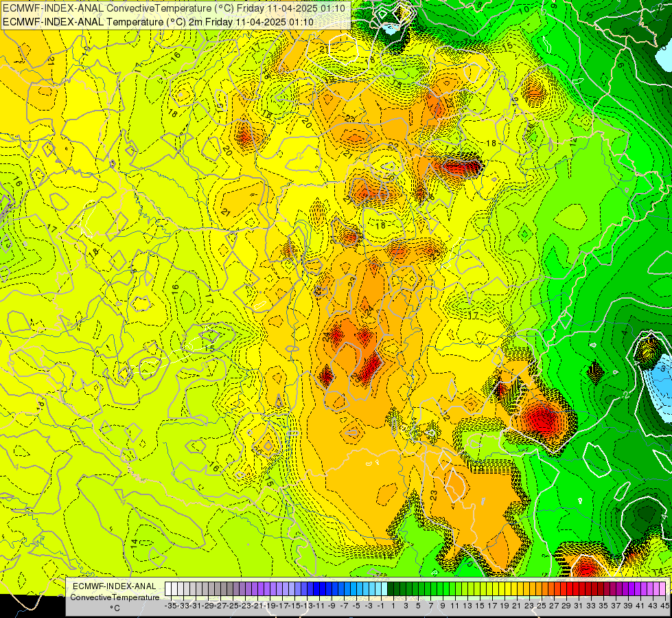Click the 3 value on the legend scale

(x=406, y=606)
